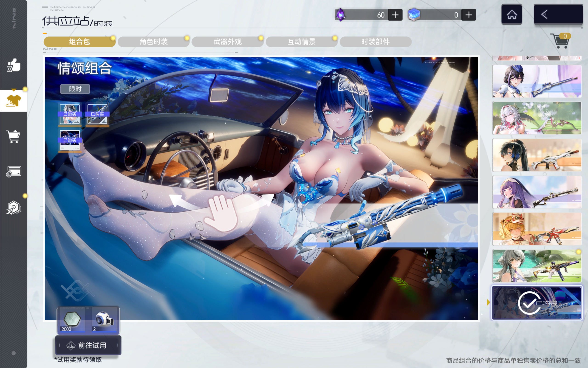Select the purchased character outfit item icon

coord(70,114)
